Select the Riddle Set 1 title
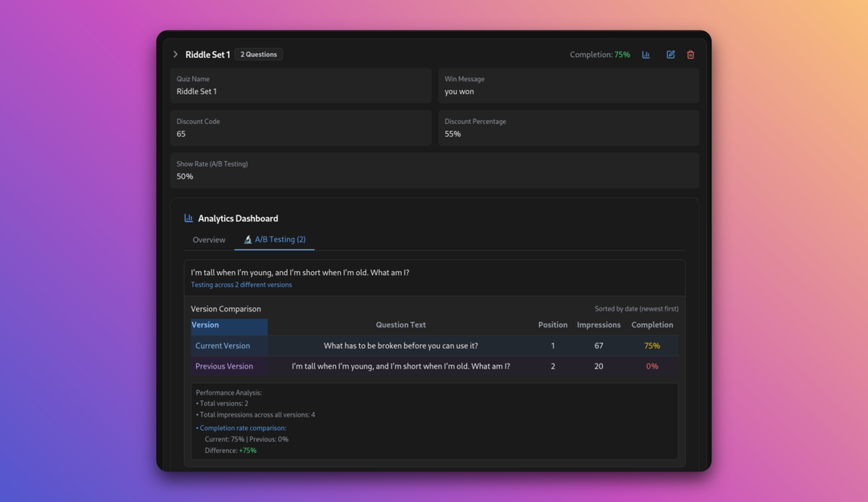868x502 pixels. pyautogui.click(x=207, y=54)
